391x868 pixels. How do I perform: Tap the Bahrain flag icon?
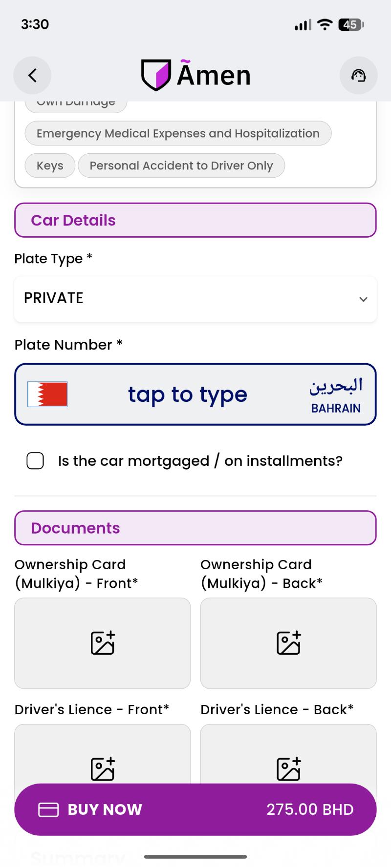pyautogui.click(x=47, y=394)
